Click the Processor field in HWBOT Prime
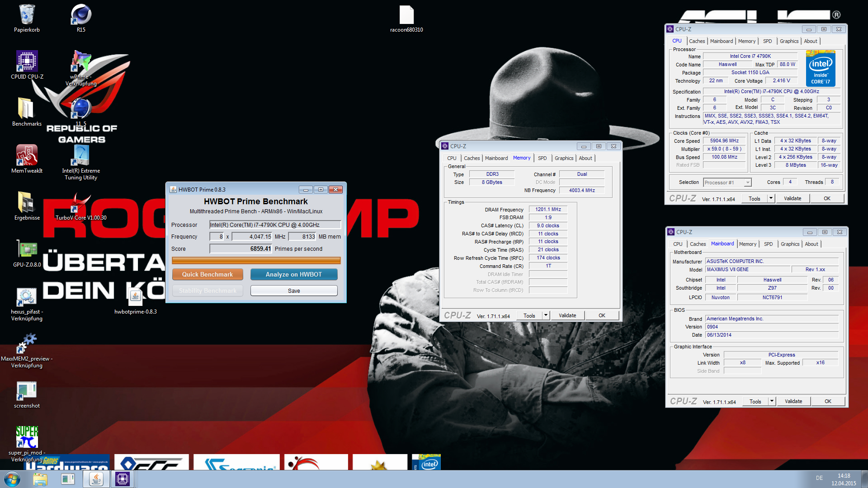The image size is (868, 488). point(275,225)
